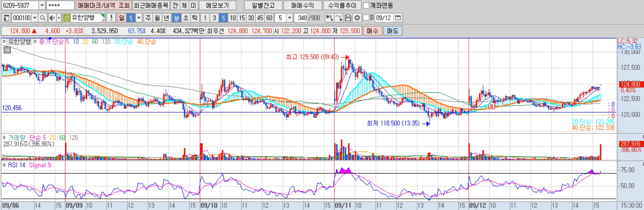644x210 pixels.
Task: Open the account number dropdown
Action: coord(42,5)
